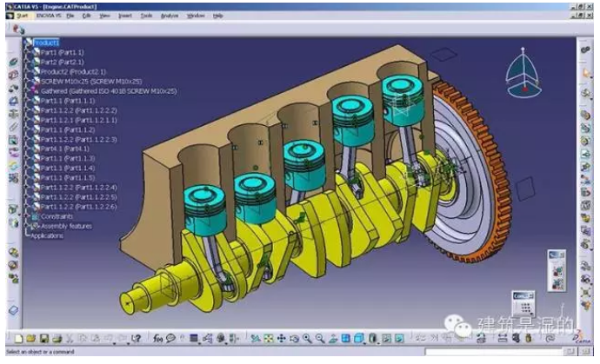Viewport: 600px width, 364px height.
Task: Click the Open file folder icon
Action: click(31, 339)
